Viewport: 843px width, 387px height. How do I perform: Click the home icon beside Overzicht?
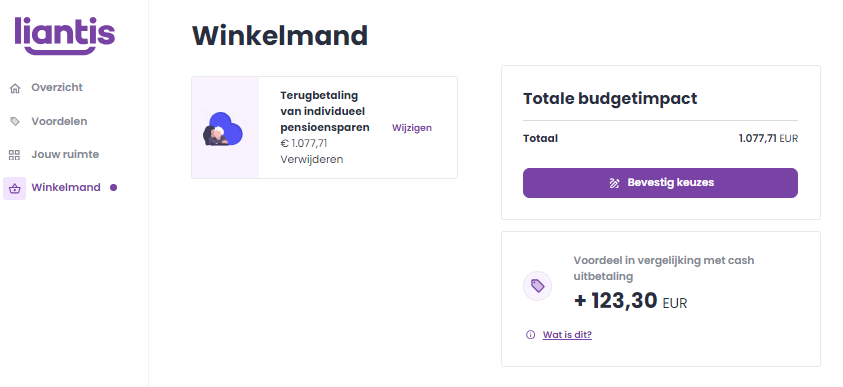point(15,88)
